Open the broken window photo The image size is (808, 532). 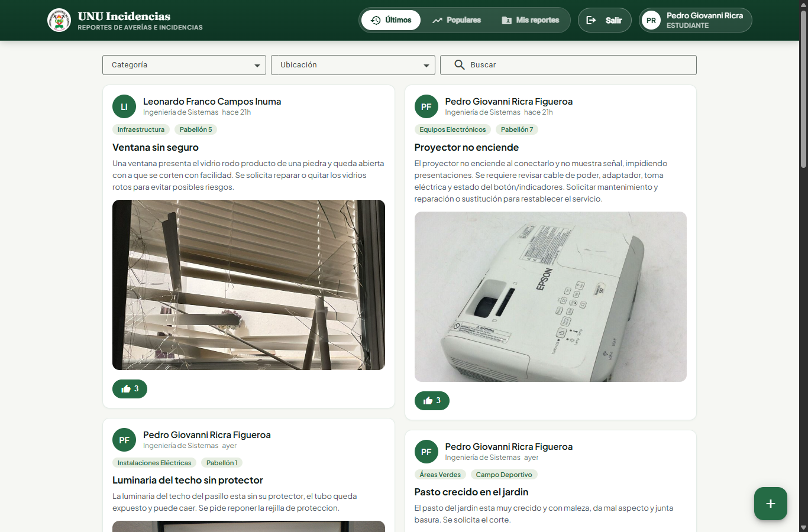248,285
